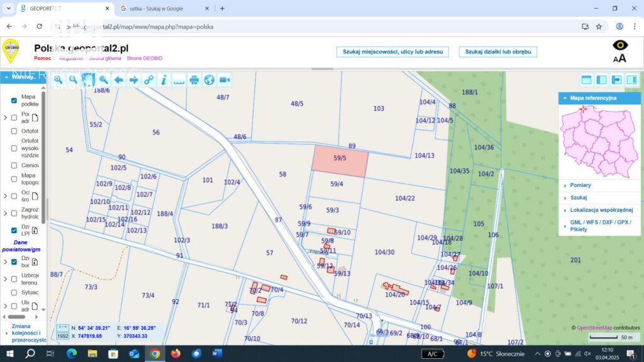This screenshot has width=644, height=362.
Task: Enable the Cieniowanie layer checkbox
Action: point(14,165)
